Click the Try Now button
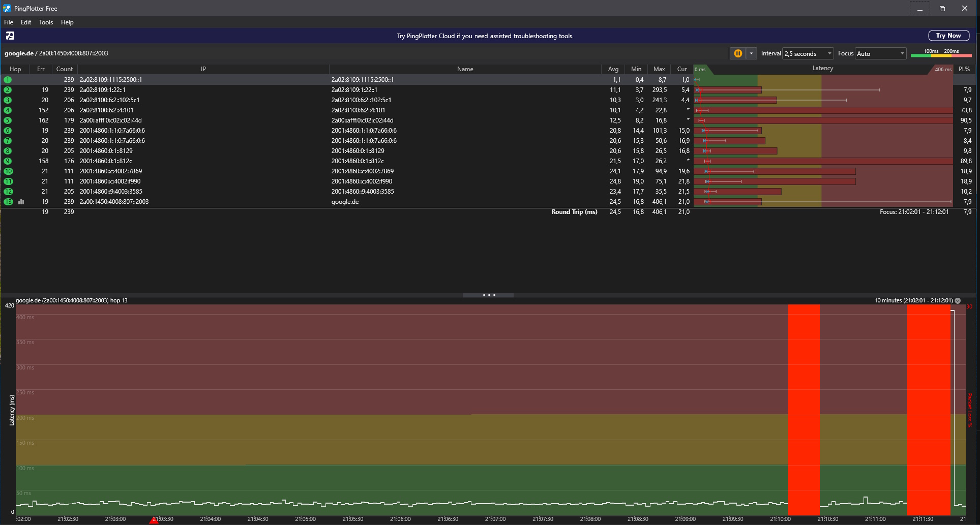980x525 pixels. (948, 36)
